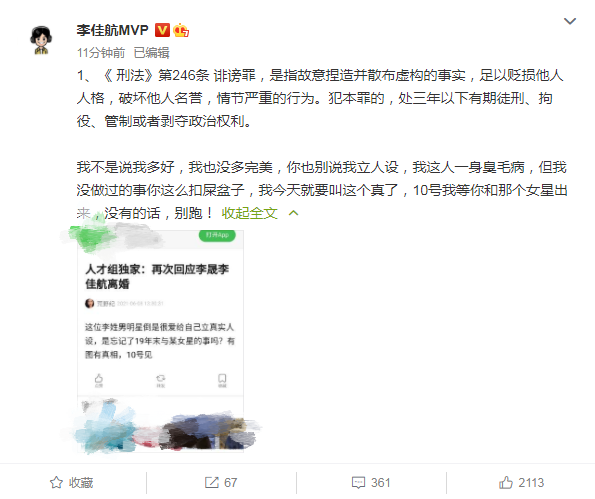This screenshot has height=499, width=595.
Task: Click the crown membership badge icon
Action: tap(181, 30)
